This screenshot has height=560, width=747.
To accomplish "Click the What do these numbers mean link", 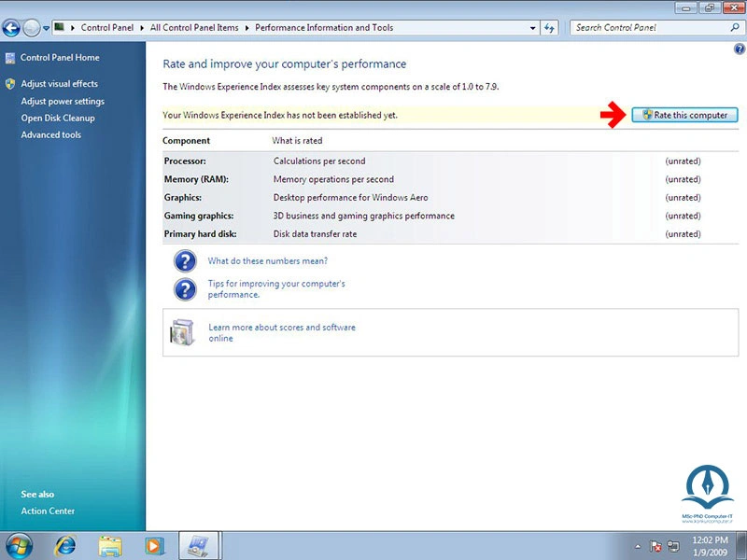I will 268,261.
